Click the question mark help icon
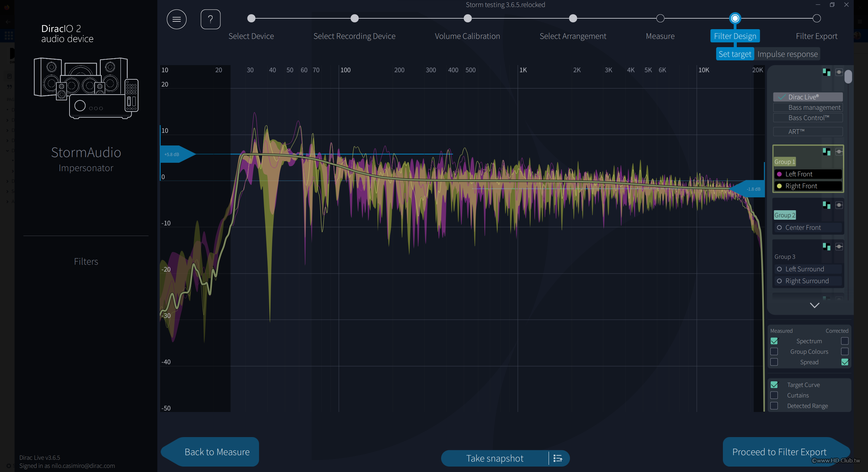Image resolution: width=868 pixels, height=472 pixels. pyautogui.click(x=211, y=19)
